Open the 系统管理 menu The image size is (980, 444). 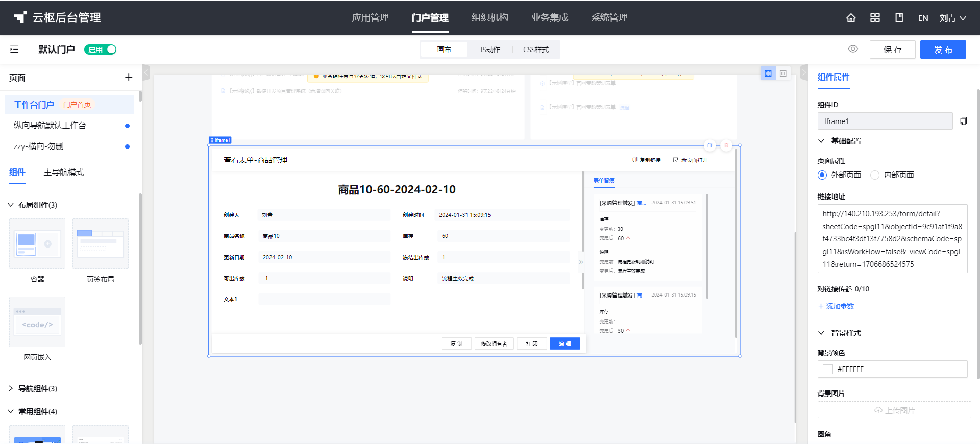coord(609,18)
